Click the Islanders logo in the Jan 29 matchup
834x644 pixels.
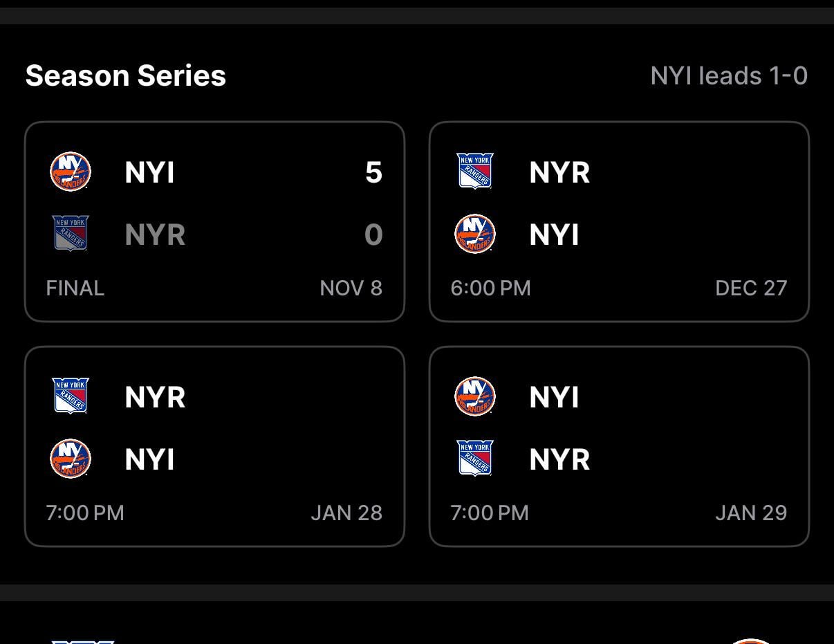[475, 396]
